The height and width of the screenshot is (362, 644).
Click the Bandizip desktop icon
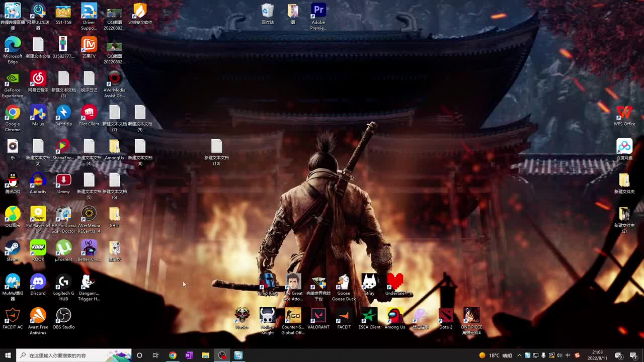click(63, 116)
